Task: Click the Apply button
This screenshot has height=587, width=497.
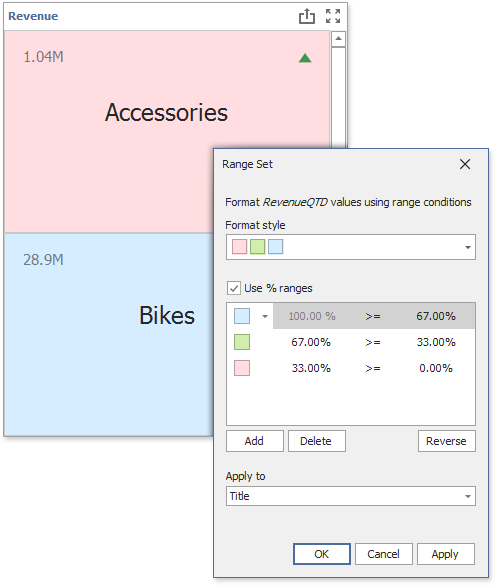Action: [x=445, y=554]
